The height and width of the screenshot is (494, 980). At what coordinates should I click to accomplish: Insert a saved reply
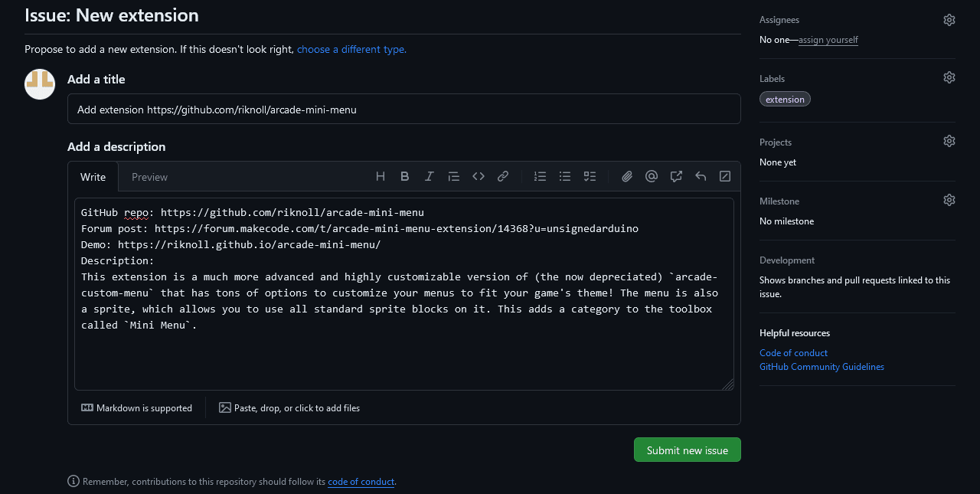pyautogui.click(x=701, y=176)
